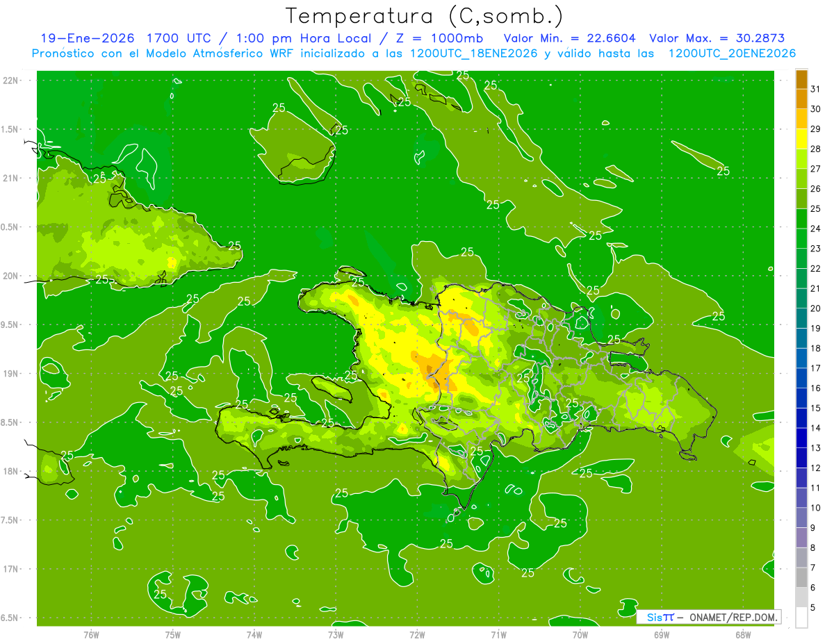Viewport: 834px width, 644px height.
Task: Click the blue legend swatch between 15 and 16
Action: tap(801, 398)
